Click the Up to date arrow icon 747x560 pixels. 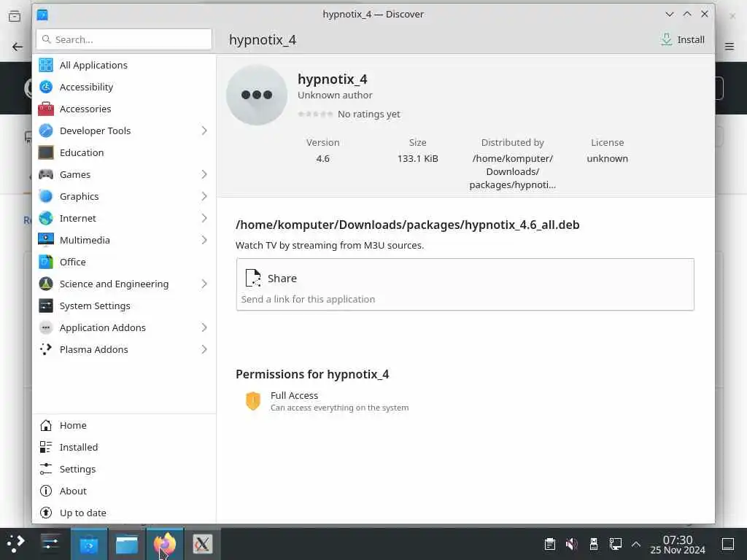click(x=46, y=513)
